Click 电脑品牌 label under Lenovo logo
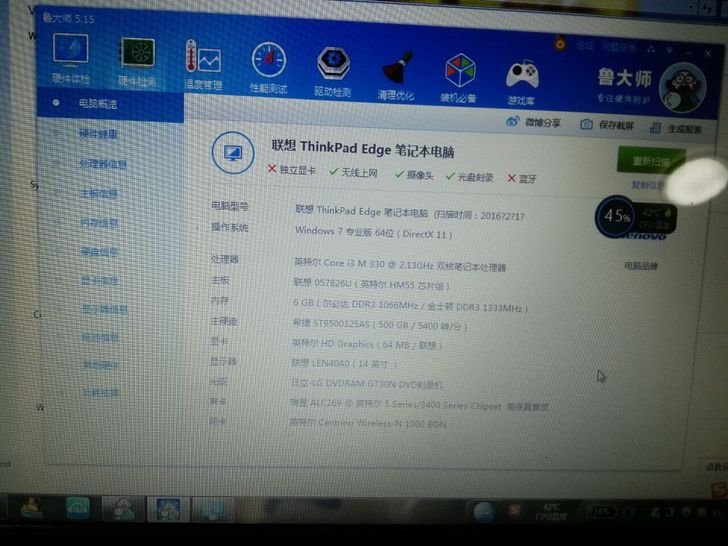The height and width of the screenshot is (546, 728). click(x=641, y=266)
